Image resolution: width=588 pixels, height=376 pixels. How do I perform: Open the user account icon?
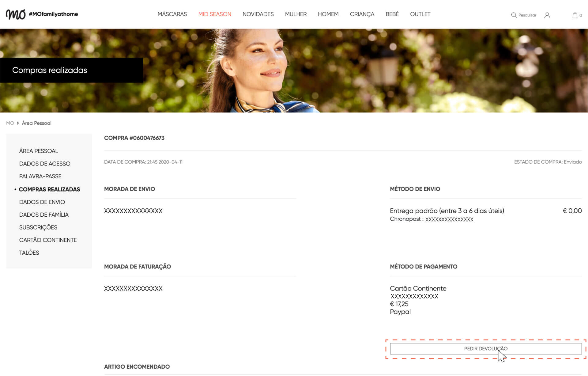547,15
